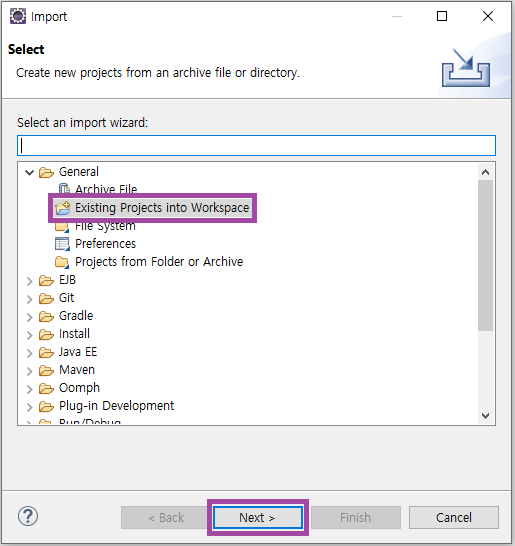Viewport: 515px width, 546px height.
Task: Click the Cancel button
Action: tap(454, 517)
